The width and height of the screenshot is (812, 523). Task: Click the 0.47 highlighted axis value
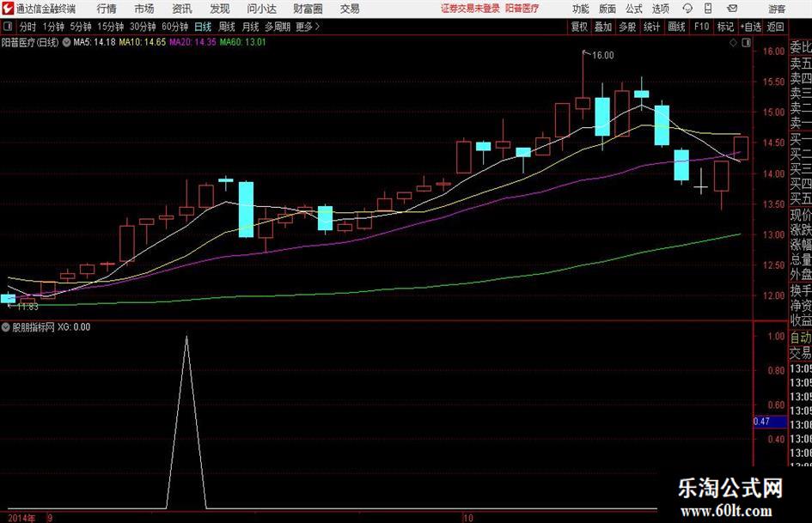[770, 422]
